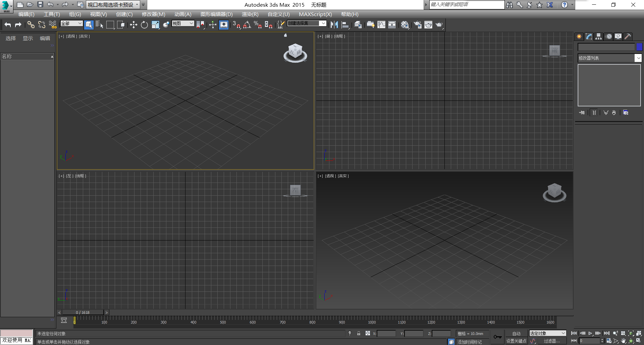Open the 渲染(R) menu
This screenshot has width=644, height=345.
(x=250, y=14)
